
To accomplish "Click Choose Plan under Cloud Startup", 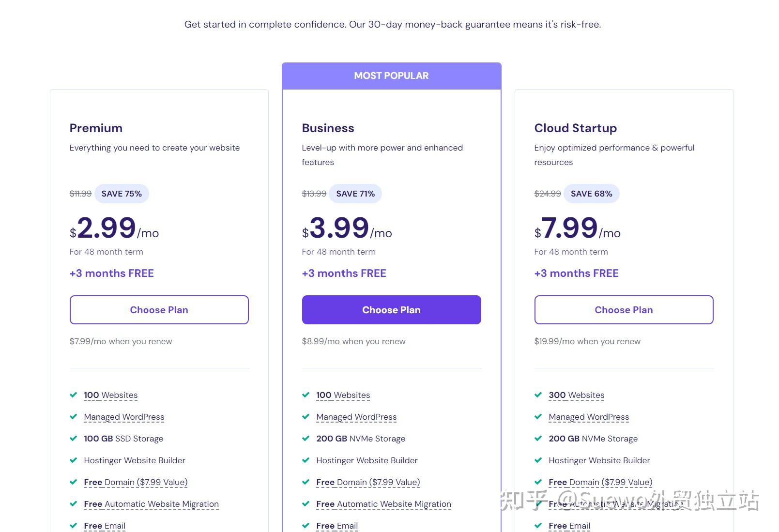I will click(x=623, y=310).
